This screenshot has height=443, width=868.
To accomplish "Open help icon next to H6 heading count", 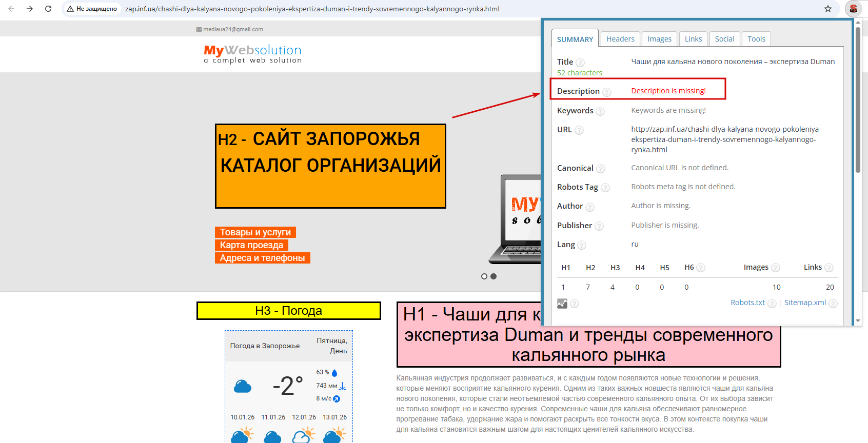I will (701, 268).
